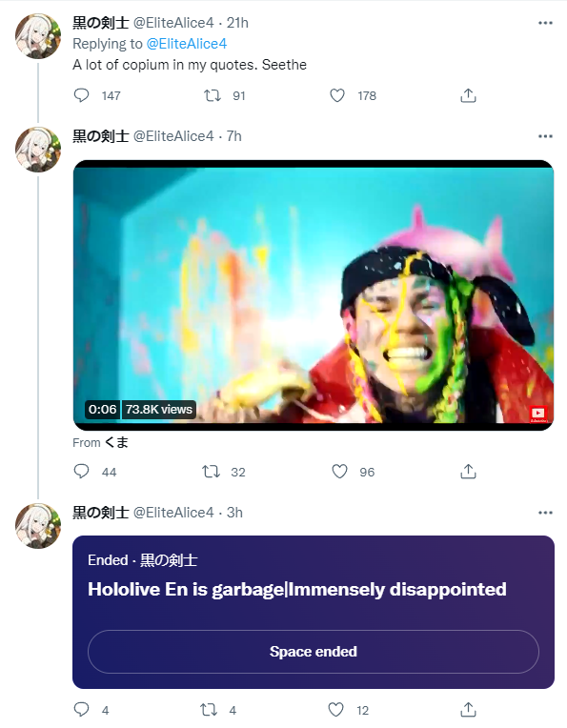Reply to the video tweet with 44 replies

point(81,472)
